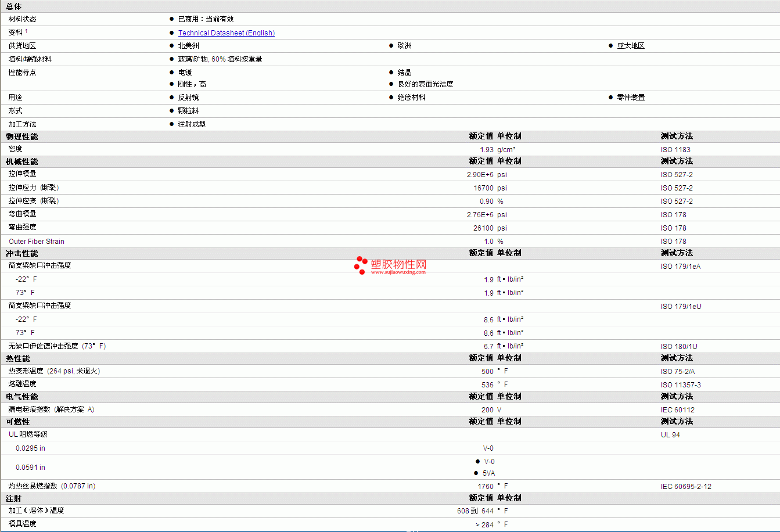Click the 可燃性 section header
This screenshot has height=532, width=780.
click(x=18, y=422)
